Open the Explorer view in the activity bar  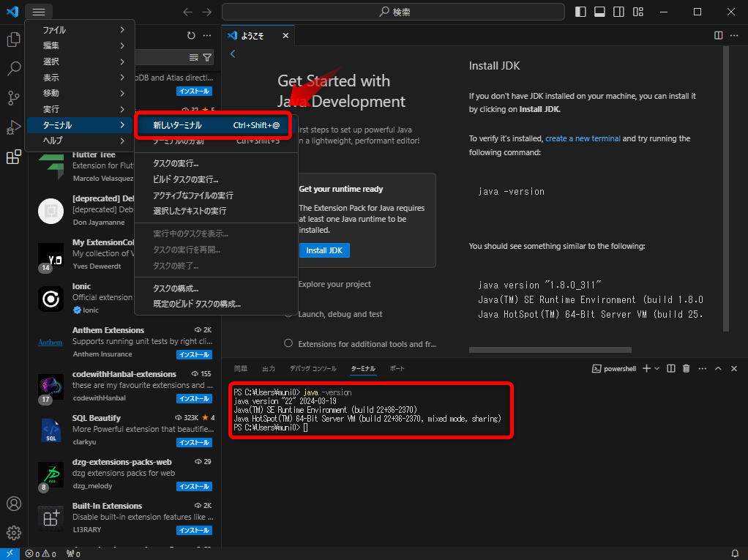click(x=13, y=39)
